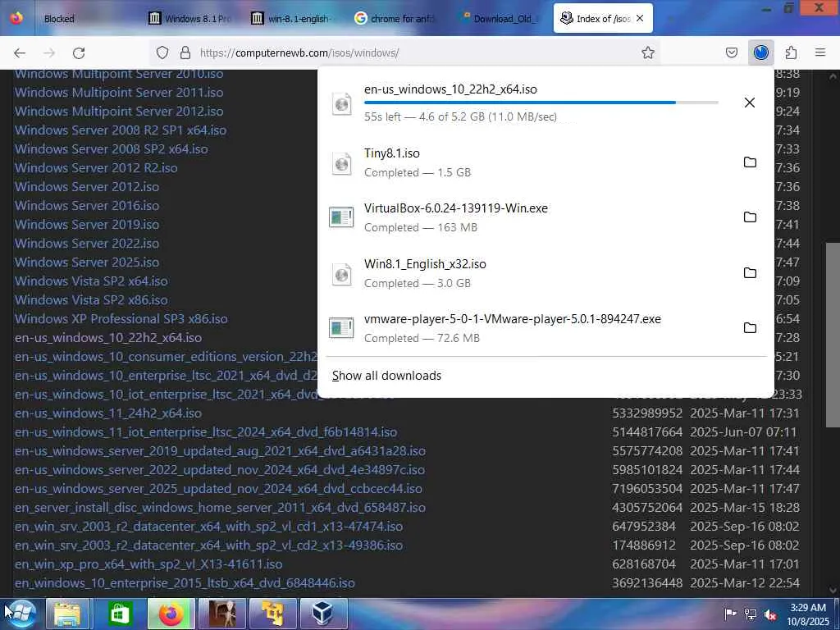
Task: Show Tiny8.1.iso in folder
Action: tap(750, 162)
